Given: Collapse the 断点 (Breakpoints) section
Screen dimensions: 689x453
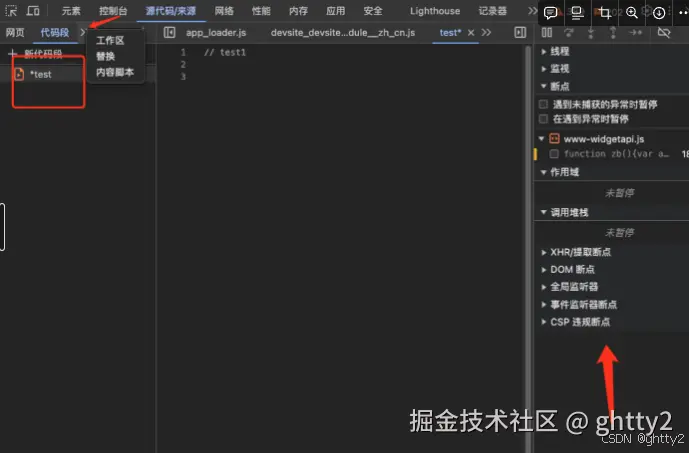Looking at the screenshot, I should [544, 86].
